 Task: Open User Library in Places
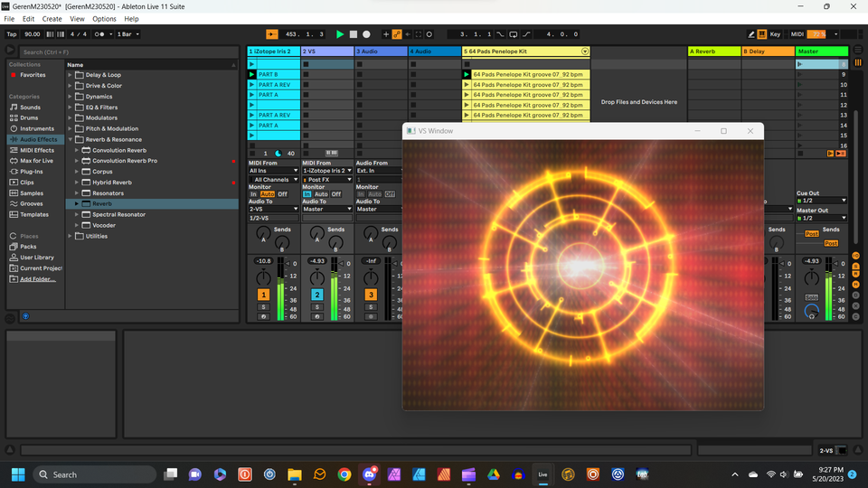click(x=36, y=258)
